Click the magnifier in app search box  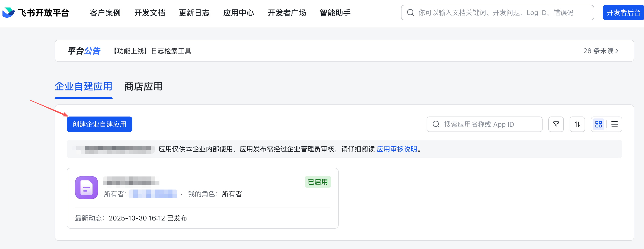coord(436,124)
